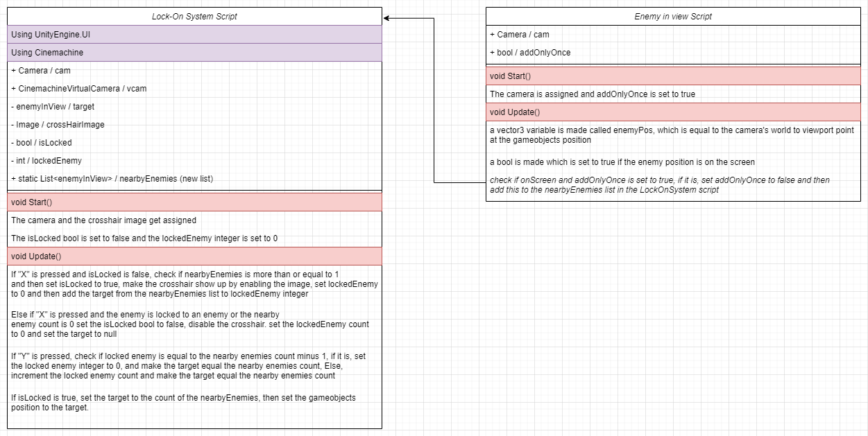This screenshot has width=868, height=436.
Task: Click the void Update() header in Lock-On box
Action: pos(194,256)
